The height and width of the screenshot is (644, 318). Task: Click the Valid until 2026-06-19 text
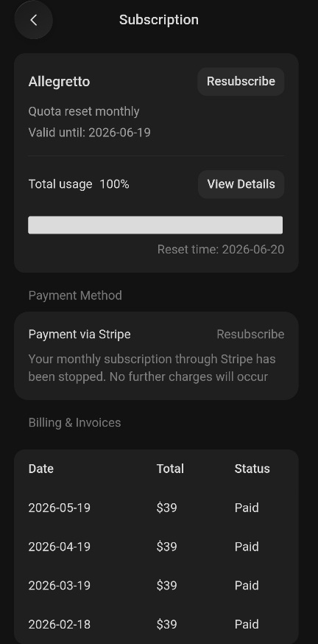(90, 133)
